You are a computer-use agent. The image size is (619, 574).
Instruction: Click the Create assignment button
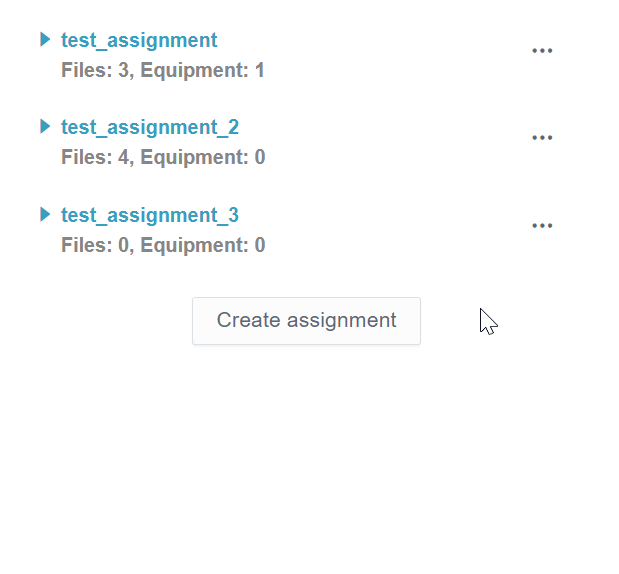pyautogui.click(x=306, y=321)
